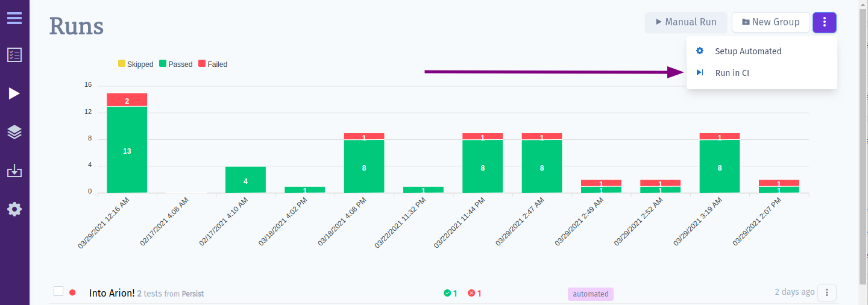The image size is (868, 305).
Task: Click the Manual Run button
Action: click(x=686, y=22)
